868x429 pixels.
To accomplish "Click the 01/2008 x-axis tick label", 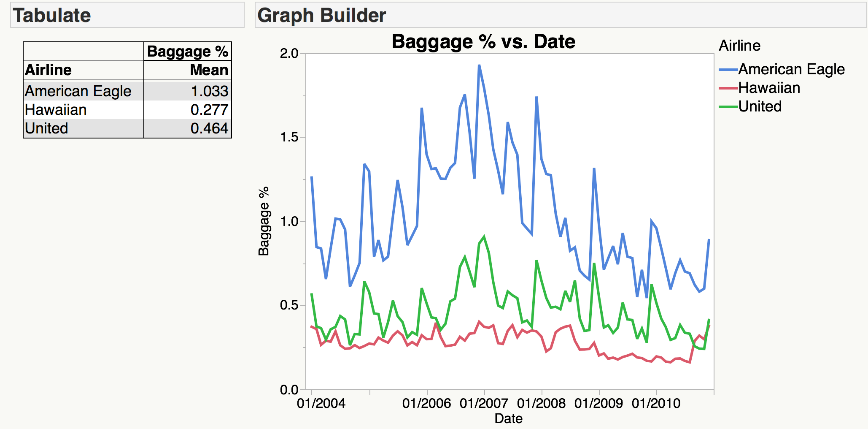I will coord(542,403).
